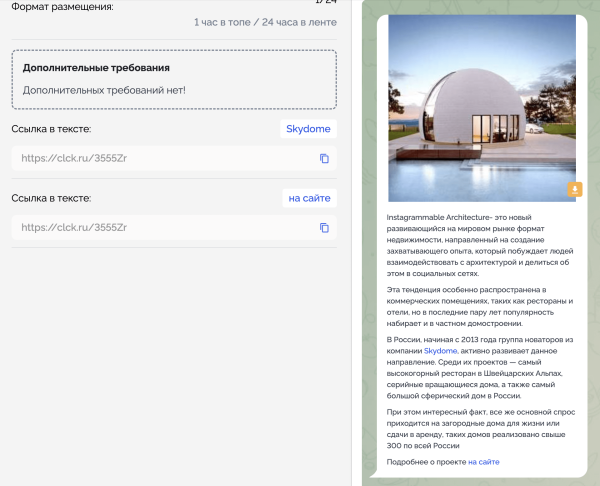Open 'на сайте' hyperlink in post preview
The image size is (600, 486).
[x=484, y=462]
